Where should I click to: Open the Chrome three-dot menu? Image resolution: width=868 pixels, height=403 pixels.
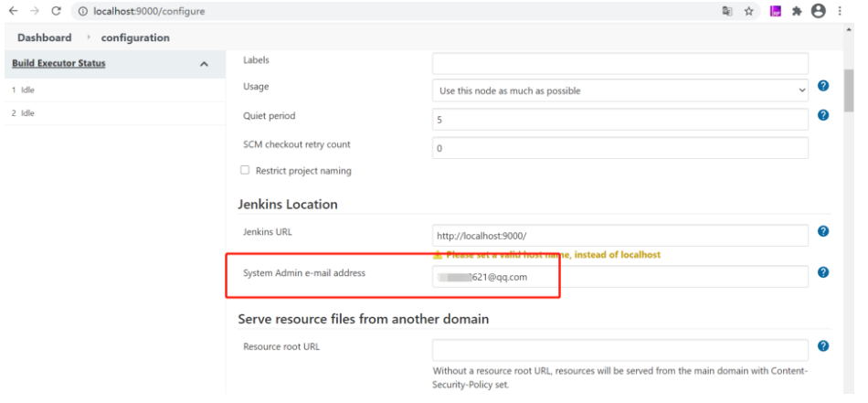(x=840, y=11)
